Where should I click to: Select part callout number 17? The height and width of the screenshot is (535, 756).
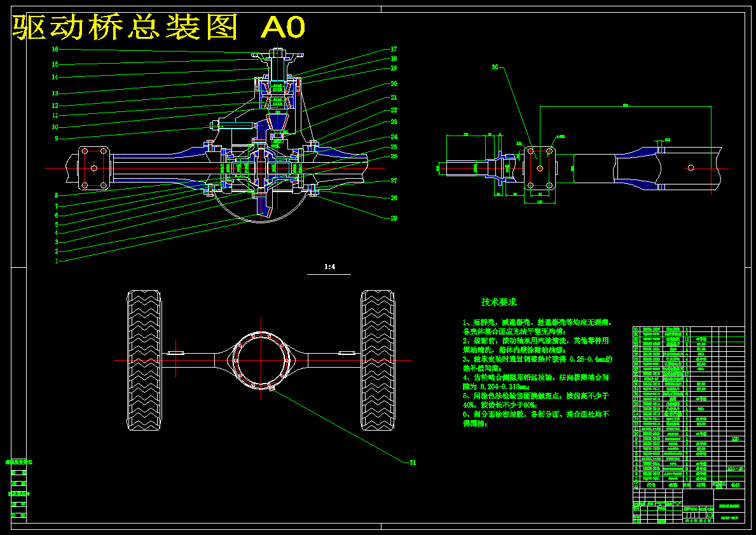click(x=394, y=49)
